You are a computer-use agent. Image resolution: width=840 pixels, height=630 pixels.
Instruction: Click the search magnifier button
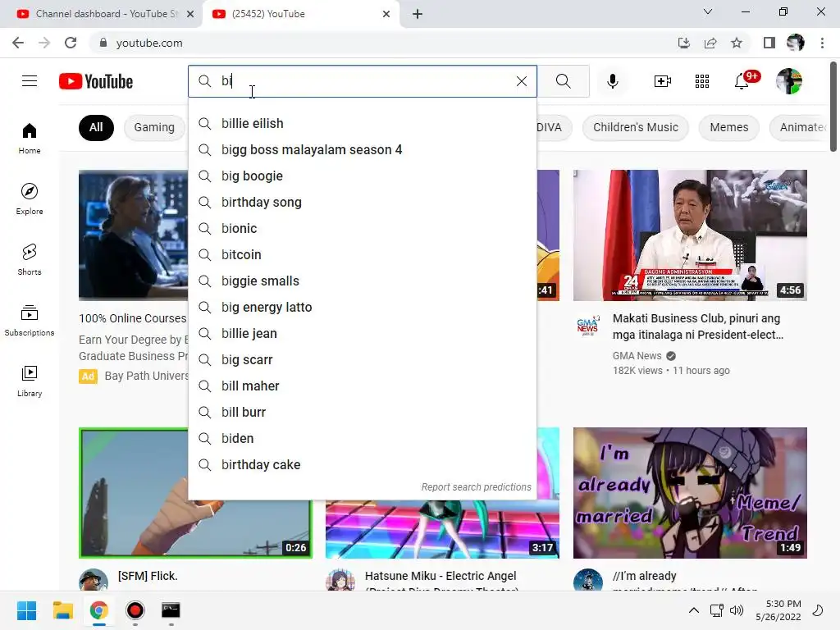[x=563, y=81]
